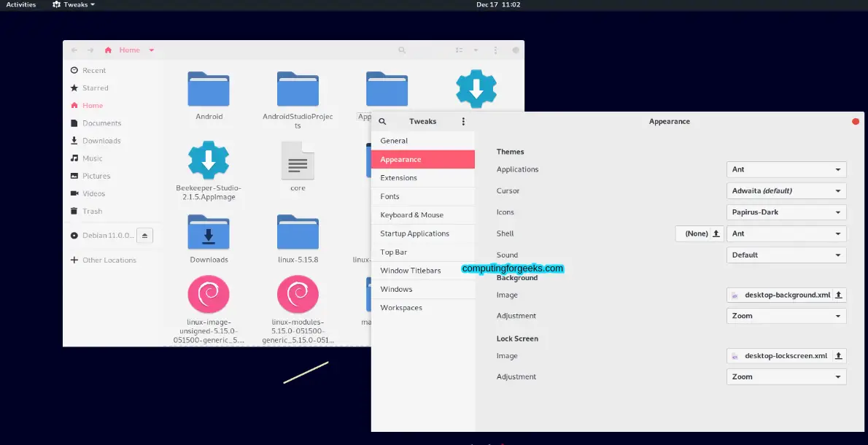
Task: Click the back arrow in the file manager
Action: click(x=74, y=50)
